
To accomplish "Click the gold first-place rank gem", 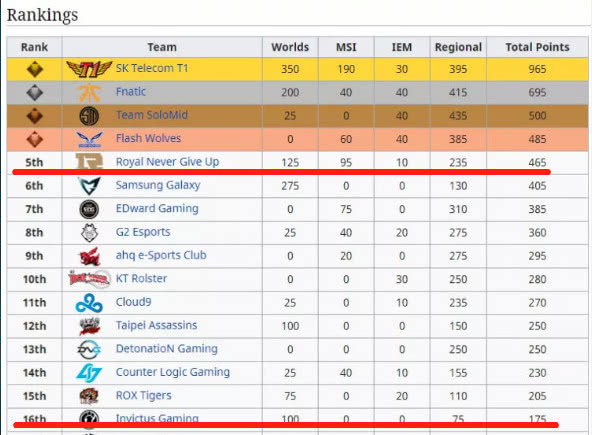I will pos(35,69).
